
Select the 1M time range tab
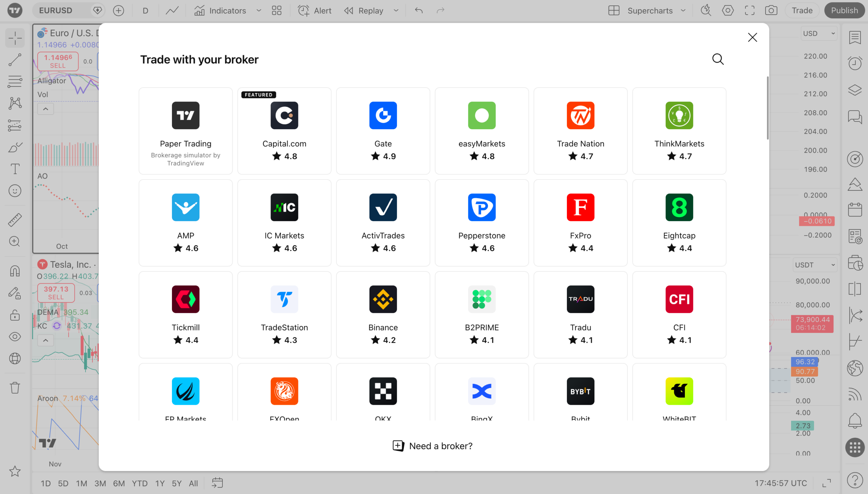click(81, 483)
